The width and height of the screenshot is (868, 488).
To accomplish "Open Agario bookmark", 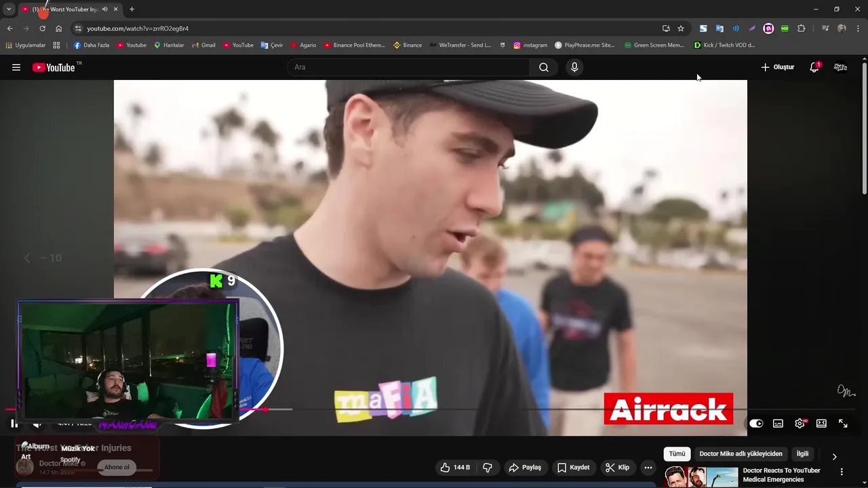I will 303,45.
